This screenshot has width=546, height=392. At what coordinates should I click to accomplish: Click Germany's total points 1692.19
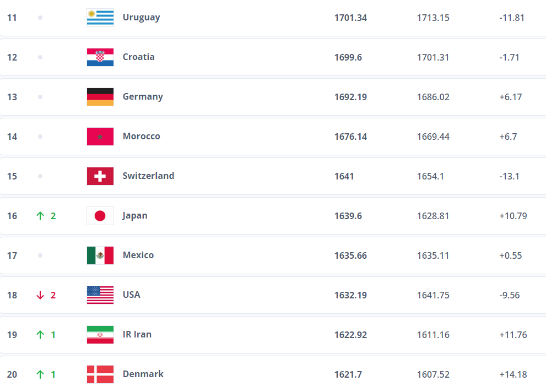pyautogui.click(x=350, y=97)
